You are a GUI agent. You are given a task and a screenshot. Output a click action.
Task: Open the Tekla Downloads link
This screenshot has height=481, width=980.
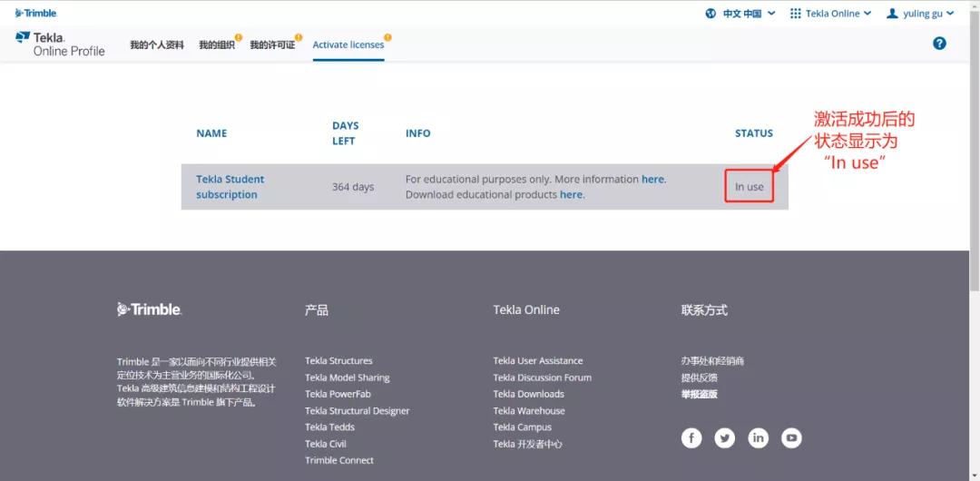tap(529, 394)
